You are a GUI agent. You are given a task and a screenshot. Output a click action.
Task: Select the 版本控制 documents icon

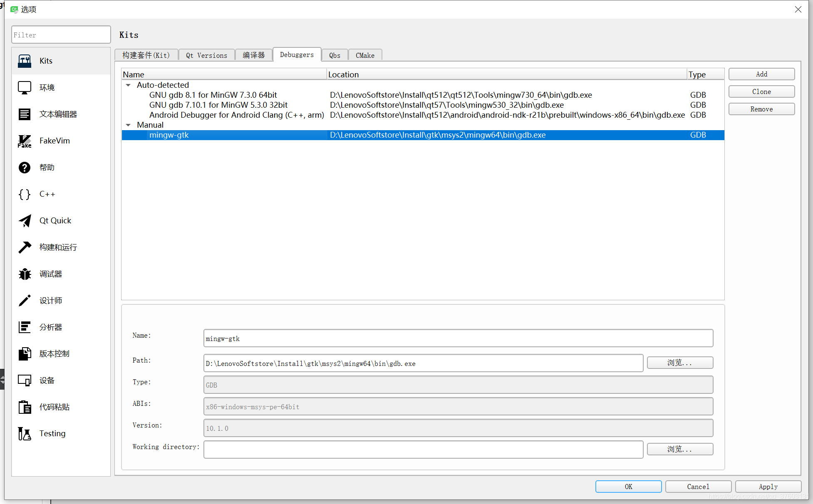[25, 354]
